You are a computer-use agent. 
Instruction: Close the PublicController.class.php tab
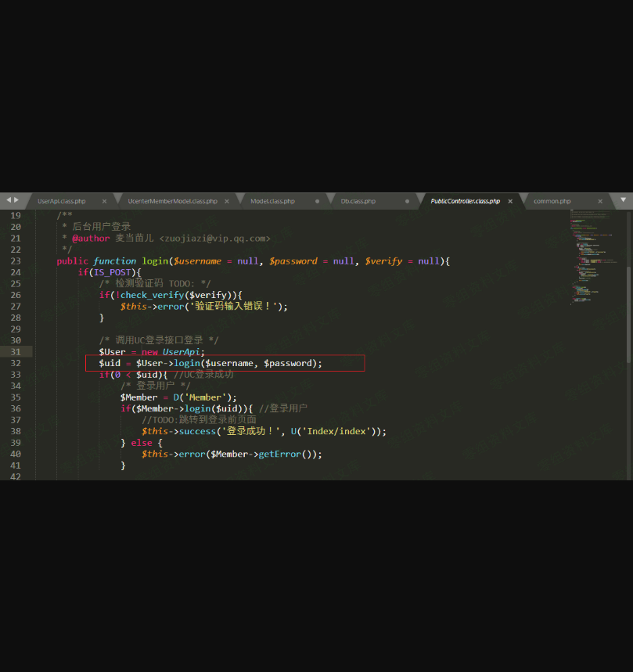pyautogui.click(x=510, y=201)
